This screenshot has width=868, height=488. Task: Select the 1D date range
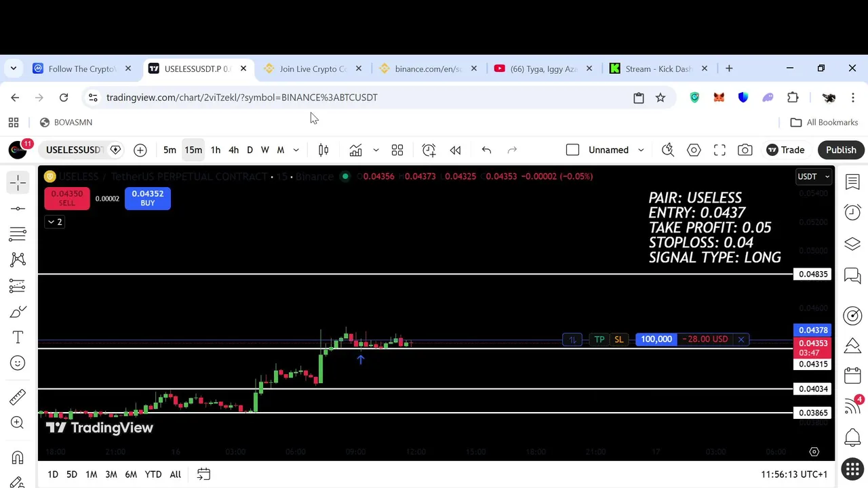(x=53, y=474)
